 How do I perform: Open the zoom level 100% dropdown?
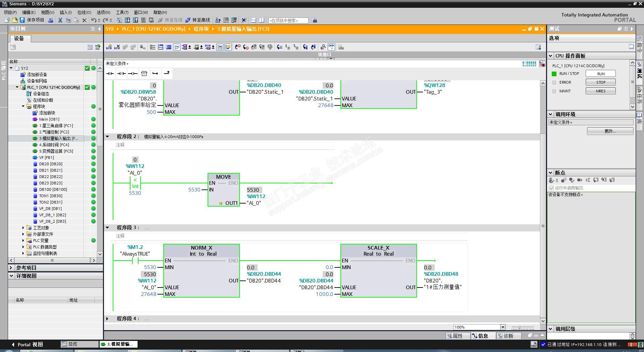coord(502,327)
